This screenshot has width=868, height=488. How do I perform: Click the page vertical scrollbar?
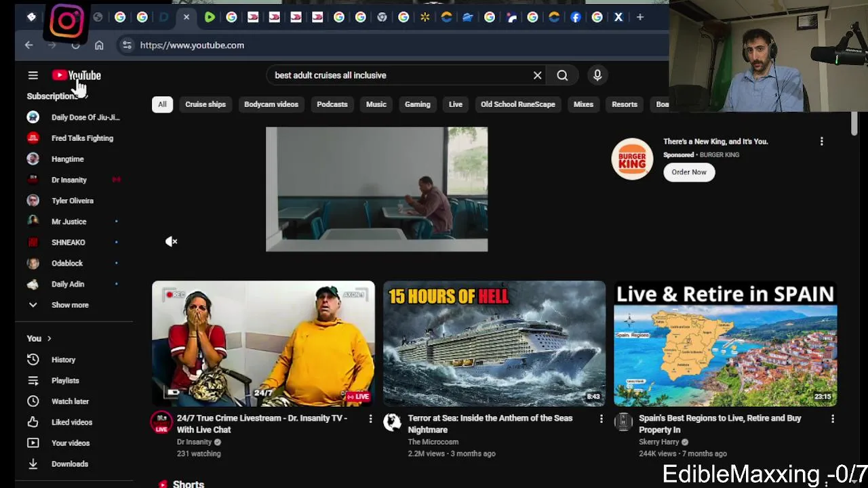854,125
